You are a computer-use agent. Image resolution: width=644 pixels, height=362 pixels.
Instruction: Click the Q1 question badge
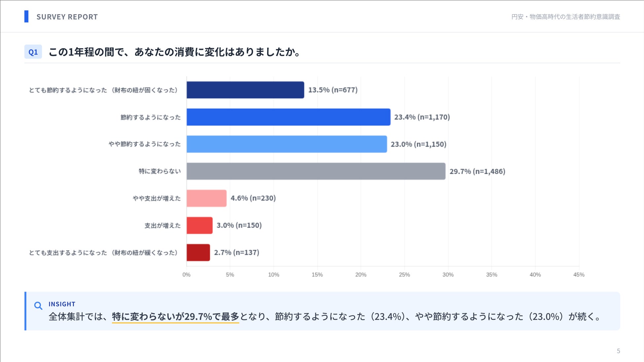tap(33, 52)
